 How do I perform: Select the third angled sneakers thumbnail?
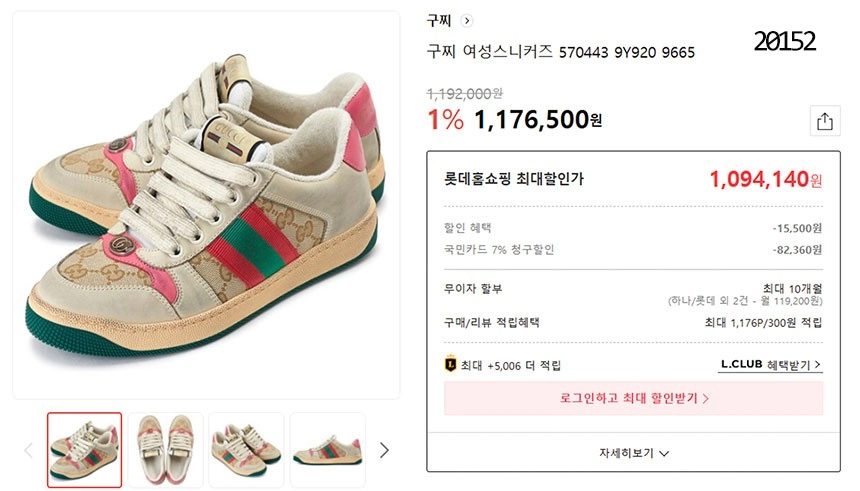point(246,449)
